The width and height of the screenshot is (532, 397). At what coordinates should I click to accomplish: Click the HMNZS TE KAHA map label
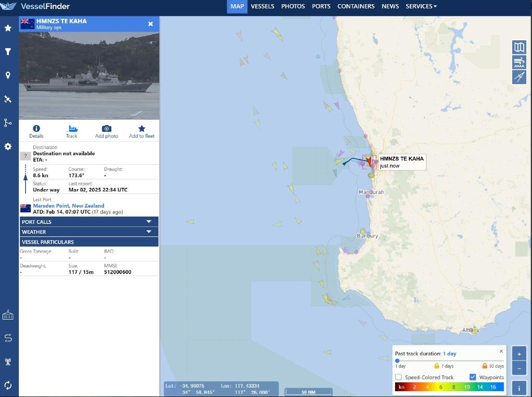(402, 162)
